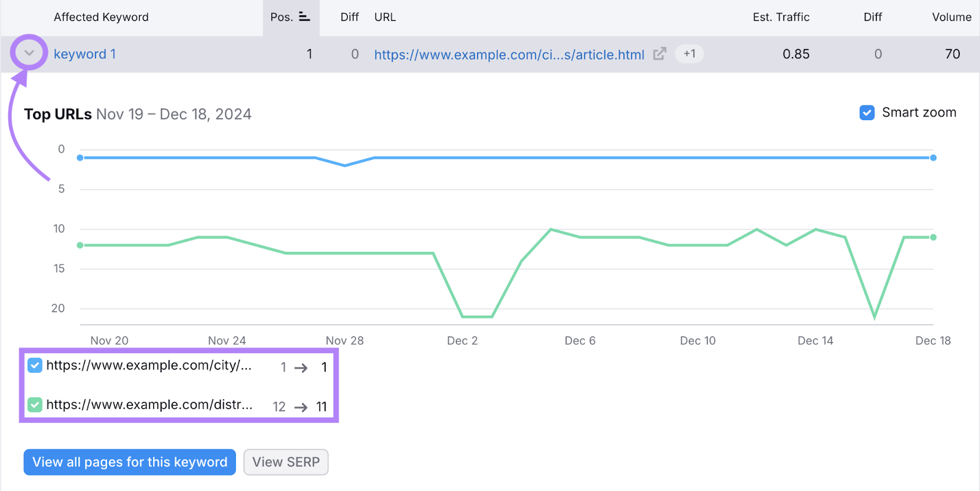Screen dimensions: 980x491
Task: Click the URL column header
Action: click(x=385, y=17)
